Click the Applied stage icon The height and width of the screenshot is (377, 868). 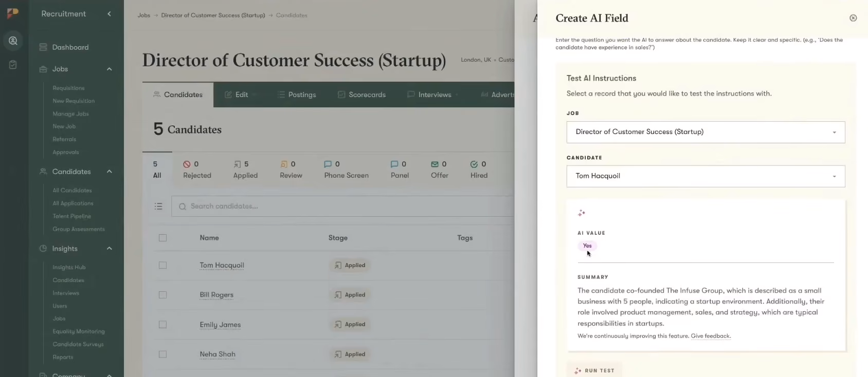tap(237, 164)
